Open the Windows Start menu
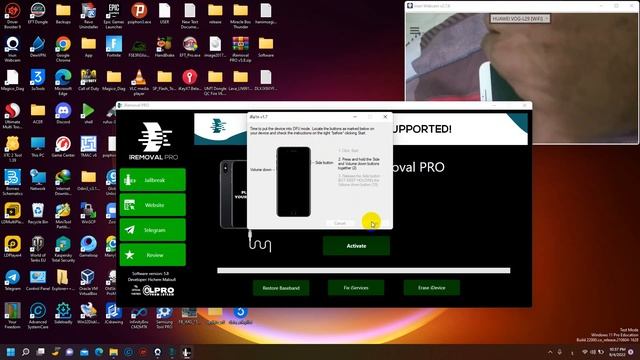This screenshot has height=360, width=640. pyautogui.click(x=11, y=352)
